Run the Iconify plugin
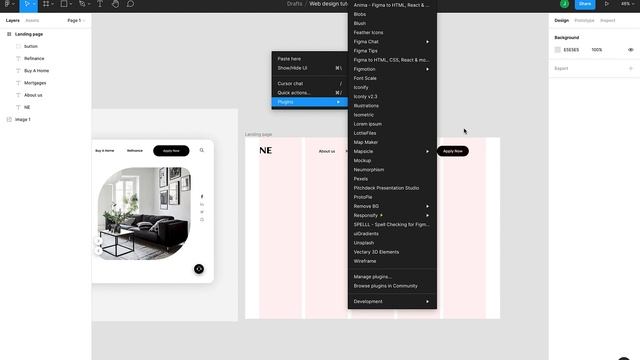Image resolution: width=640 pixels, height=360 pixels. [392, 87]
